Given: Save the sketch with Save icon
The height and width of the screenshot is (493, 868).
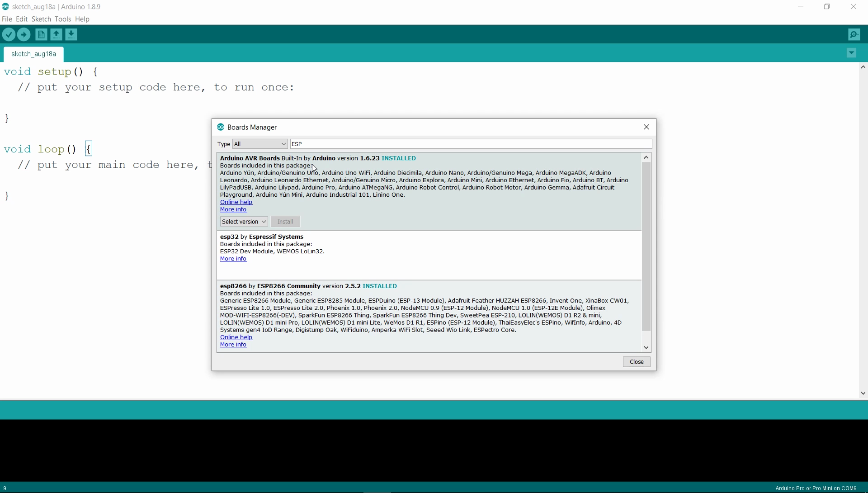Looking at the screenshot, I should tap(71, 34).
